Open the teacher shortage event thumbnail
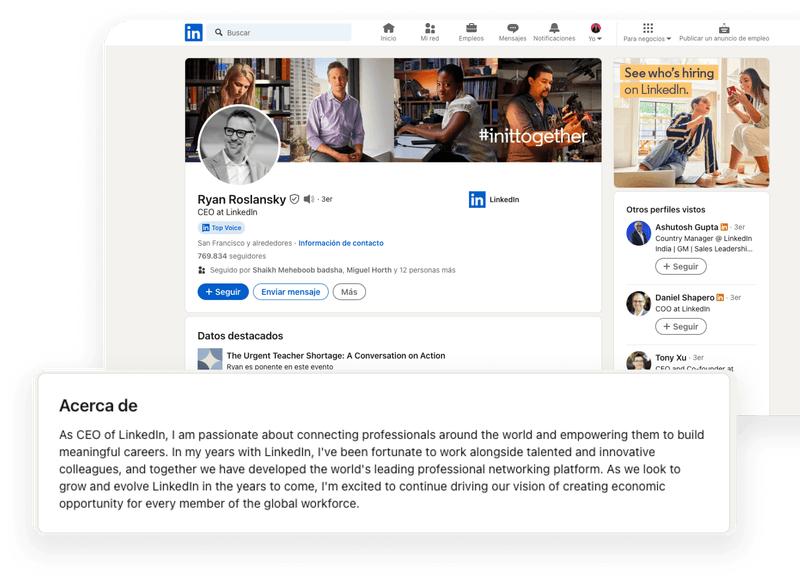This screenshot has height=580, width=800. point(210,359)
